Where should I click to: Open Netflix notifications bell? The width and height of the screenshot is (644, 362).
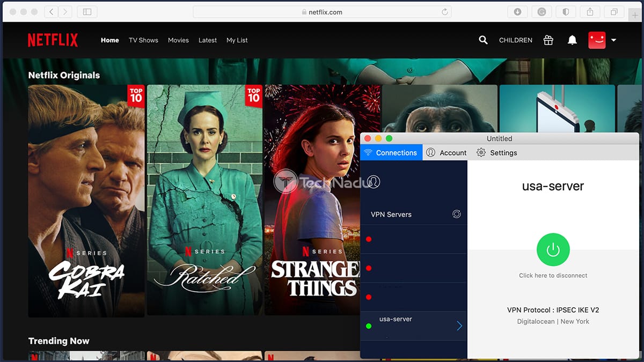pyautogui.click(x=573, y=40)
